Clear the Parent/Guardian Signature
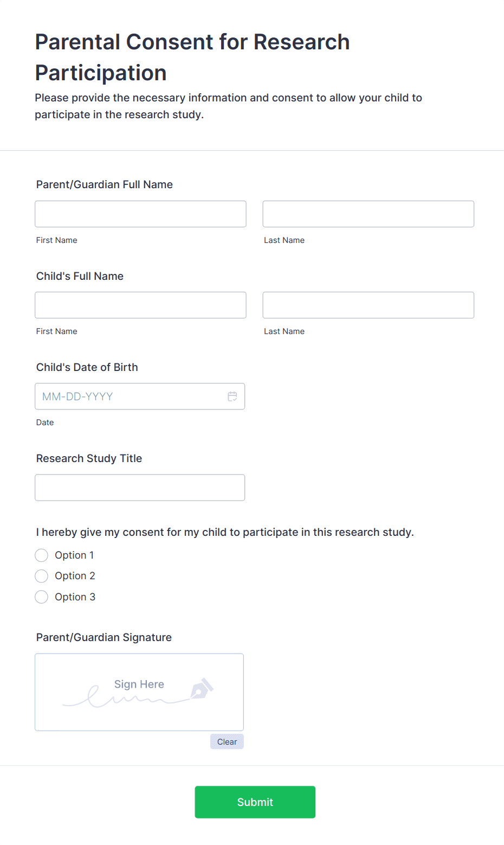 pos(227,741)
